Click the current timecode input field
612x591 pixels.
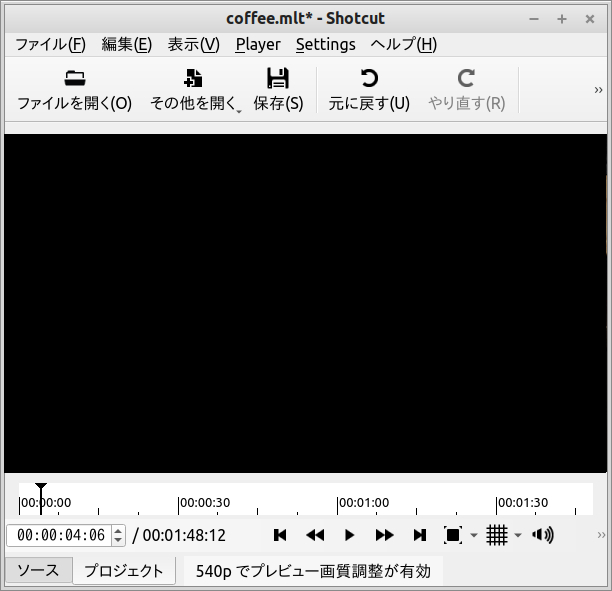pyautogui.click(x=60, y=536)
